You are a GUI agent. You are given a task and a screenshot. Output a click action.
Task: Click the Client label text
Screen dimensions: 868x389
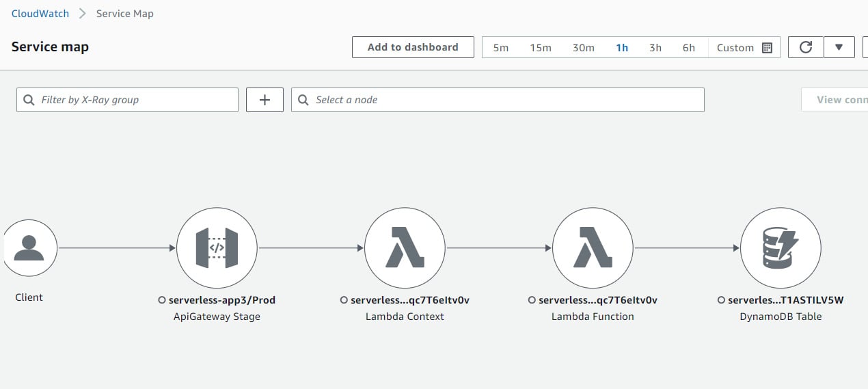tap(29, 297)
